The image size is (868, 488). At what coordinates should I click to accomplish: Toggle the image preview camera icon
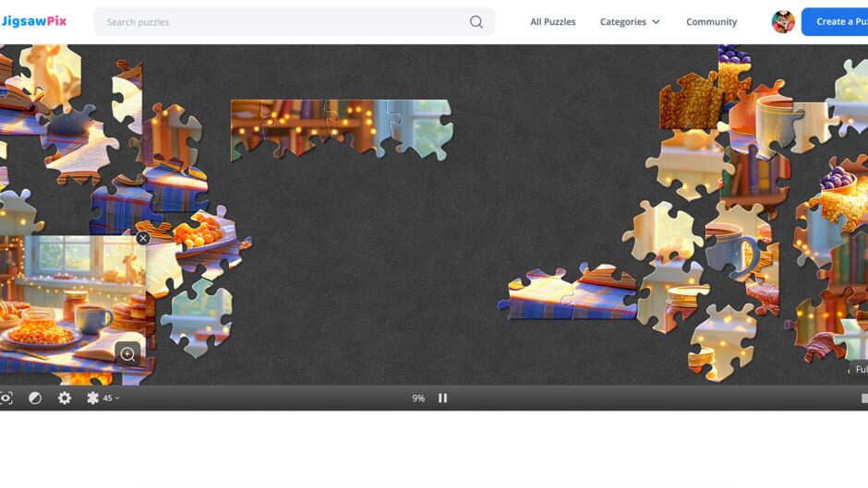6,398
